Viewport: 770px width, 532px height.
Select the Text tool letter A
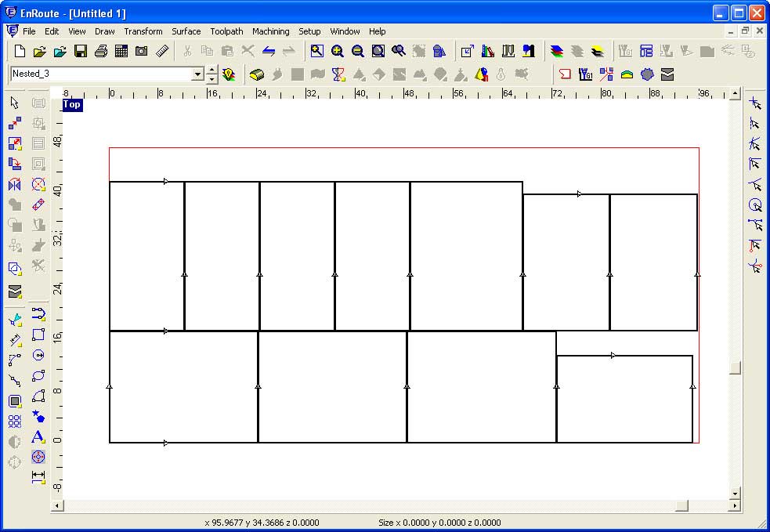(x=38, y=436)
